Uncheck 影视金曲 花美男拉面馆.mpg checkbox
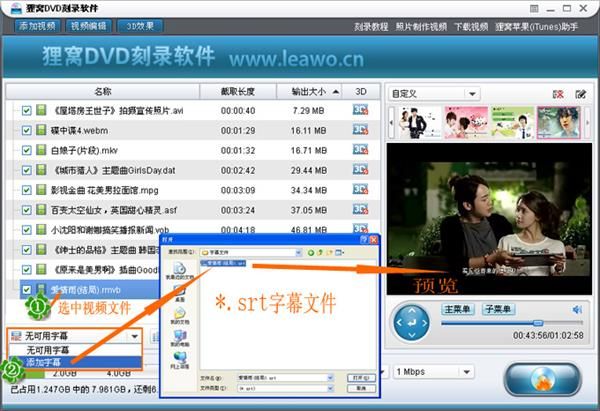Image resolution: width=600 pixels, height=411 pixels. coord(26,190)
